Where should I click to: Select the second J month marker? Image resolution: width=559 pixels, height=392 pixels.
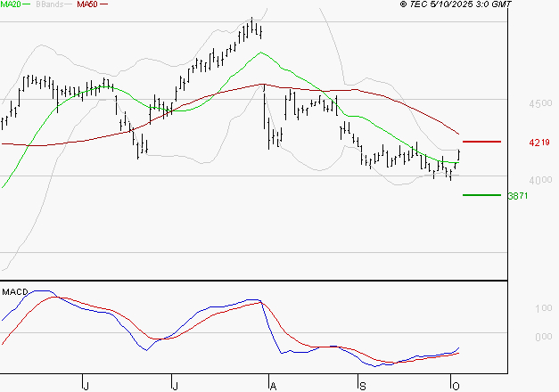point(176,386)
